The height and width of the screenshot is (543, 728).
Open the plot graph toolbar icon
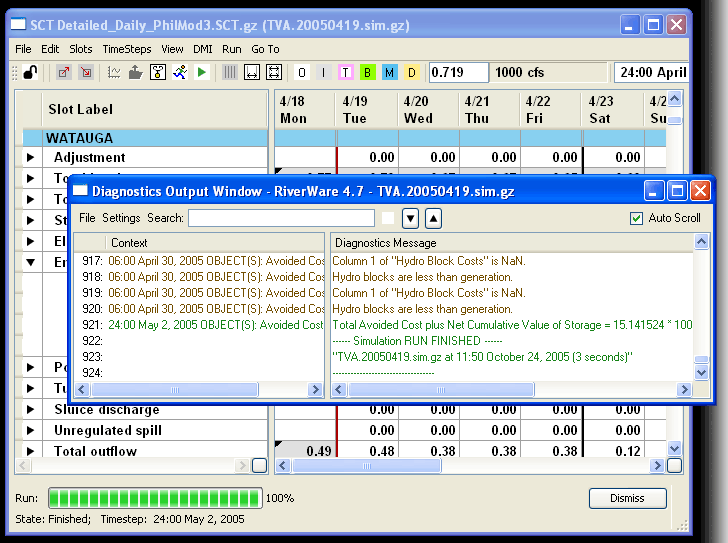tap(114, 72)
